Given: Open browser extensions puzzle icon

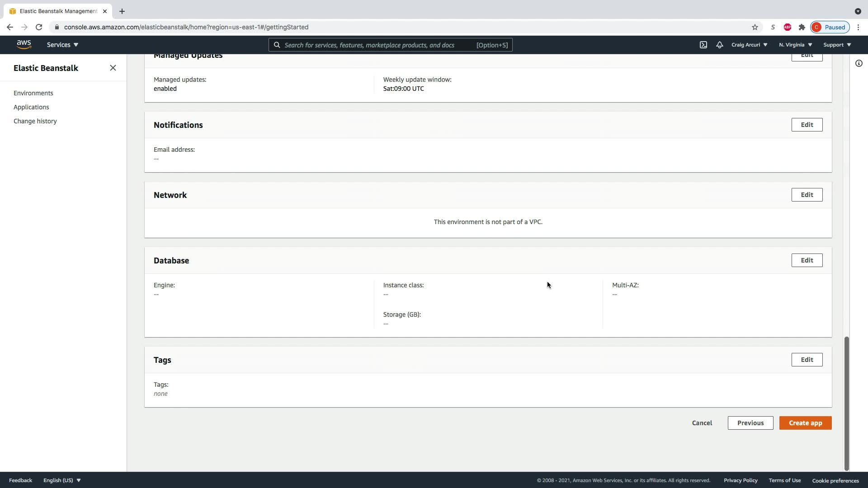Looking at the screenshot, I should [802, 27].
